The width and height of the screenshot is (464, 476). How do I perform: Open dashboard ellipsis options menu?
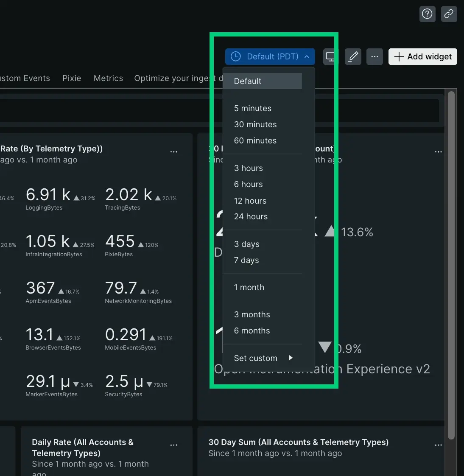pyautogui.click(x=375, y=57)
